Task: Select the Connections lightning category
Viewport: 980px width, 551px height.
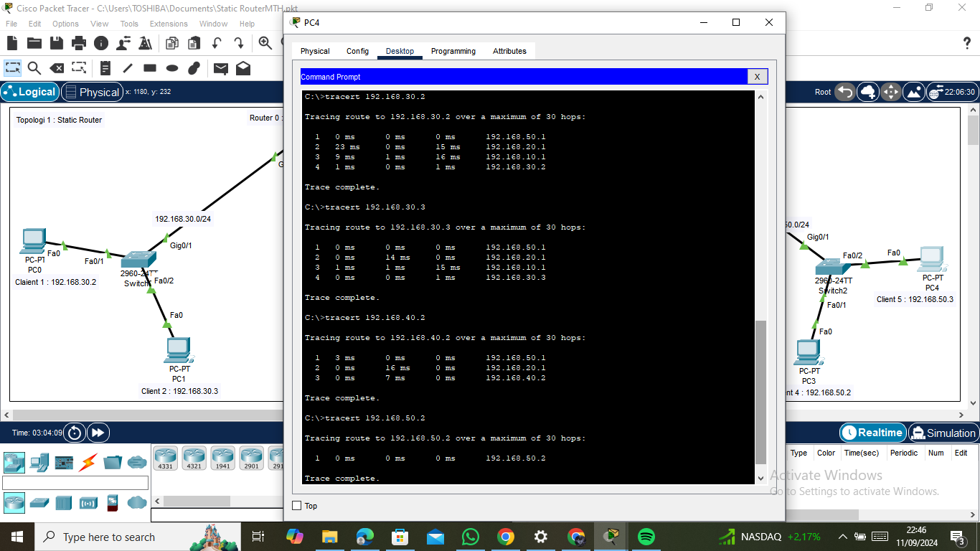Action: click(x=88, y=463)
